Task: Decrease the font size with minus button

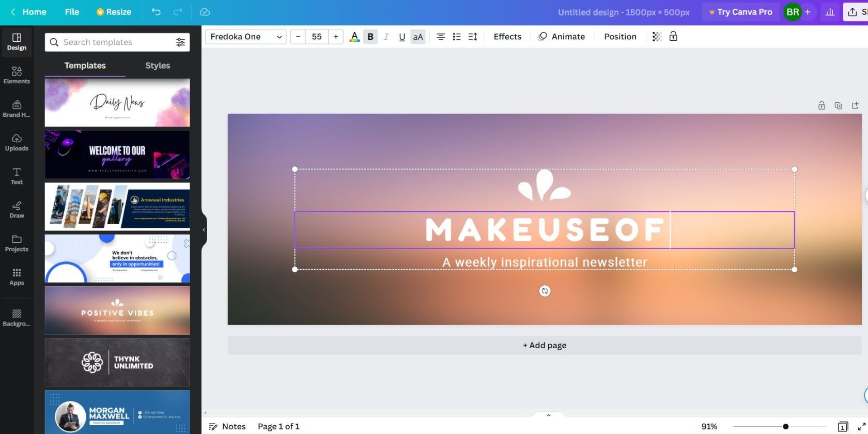Action: click(298, 37)
